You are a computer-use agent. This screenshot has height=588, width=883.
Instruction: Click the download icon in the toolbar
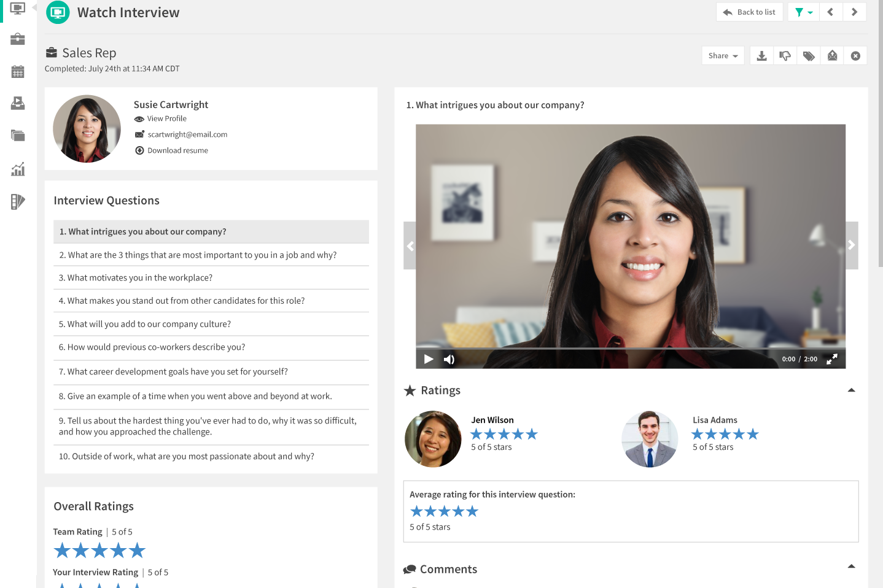click(x=761, y=56)
